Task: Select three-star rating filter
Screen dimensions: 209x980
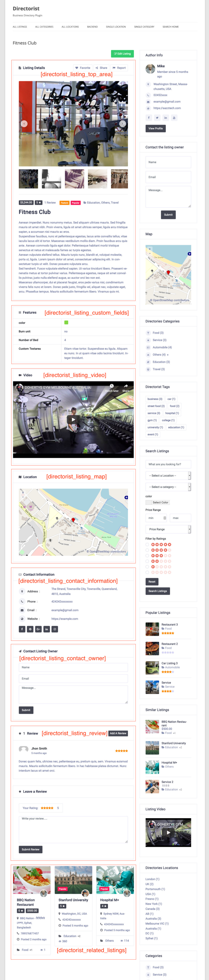Action: coord(147,556)
